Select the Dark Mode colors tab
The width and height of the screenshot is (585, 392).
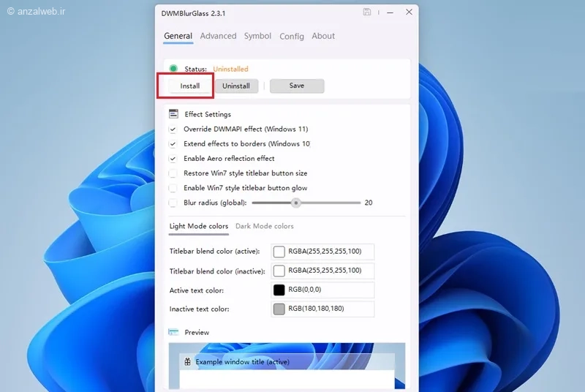pyautogui.click(x=264, y=226)
